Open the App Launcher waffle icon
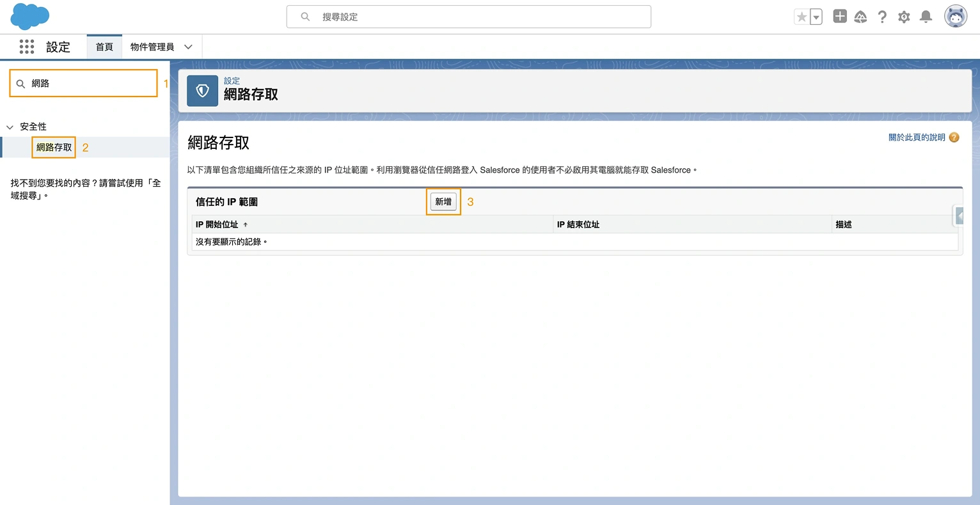 (x=26, y=47)
